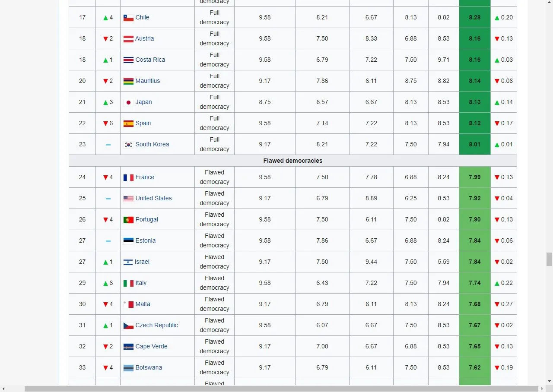
Task: Click the Chile flag icon
Action: point(128,17)
